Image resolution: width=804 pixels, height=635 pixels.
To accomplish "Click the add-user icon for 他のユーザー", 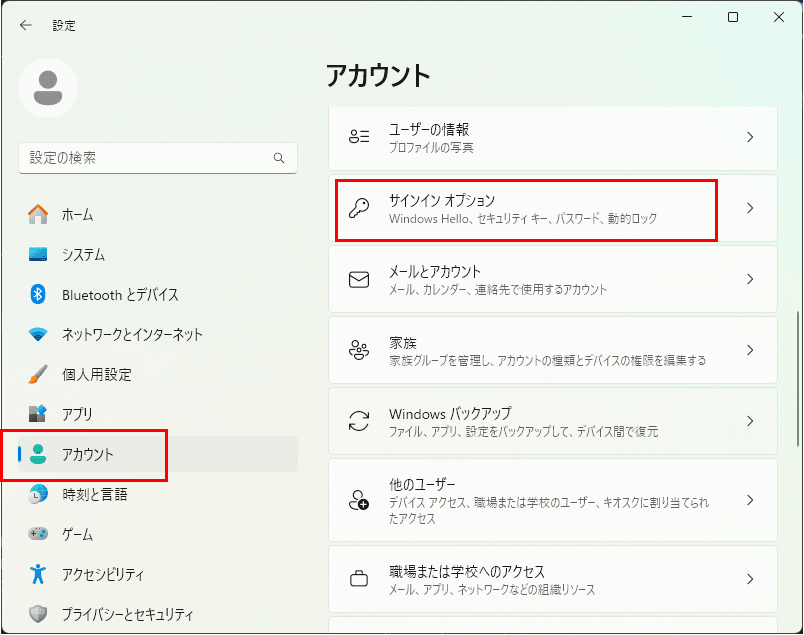I will [x=359, y=500].
